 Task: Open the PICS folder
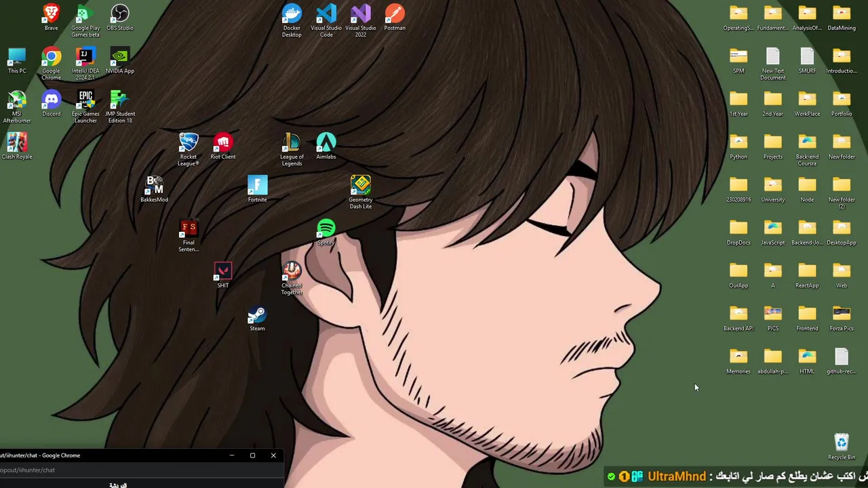point(773,317)
